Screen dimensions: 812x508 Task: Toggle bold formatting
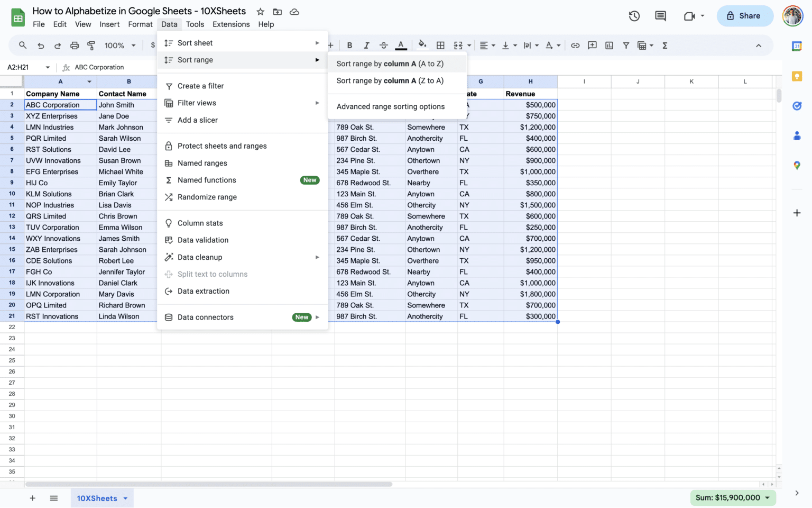(x=349, y=46)
